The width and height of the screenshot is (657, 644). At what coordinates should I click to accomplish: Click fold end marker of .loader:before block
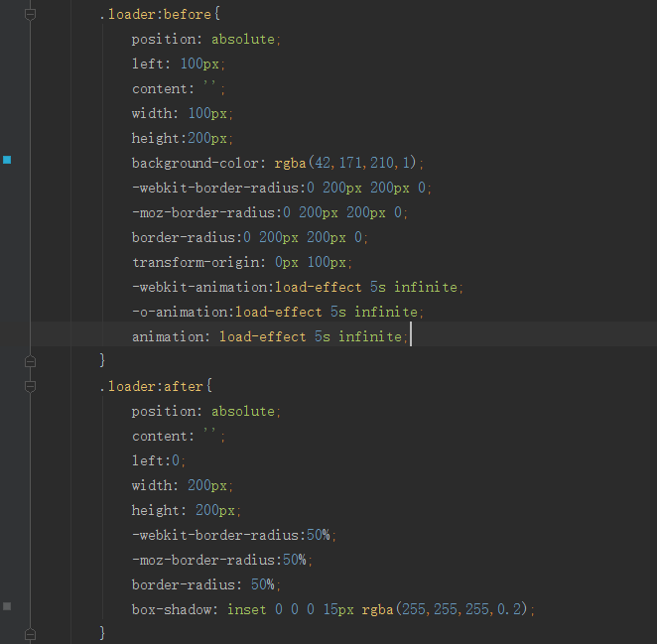point(30,361)
